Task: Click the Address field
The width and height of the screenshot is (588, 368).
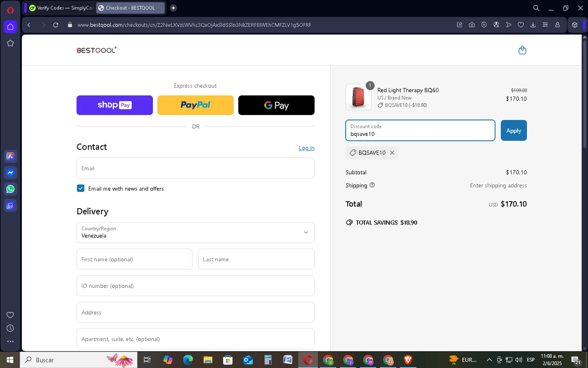Action: coord(196,313)
